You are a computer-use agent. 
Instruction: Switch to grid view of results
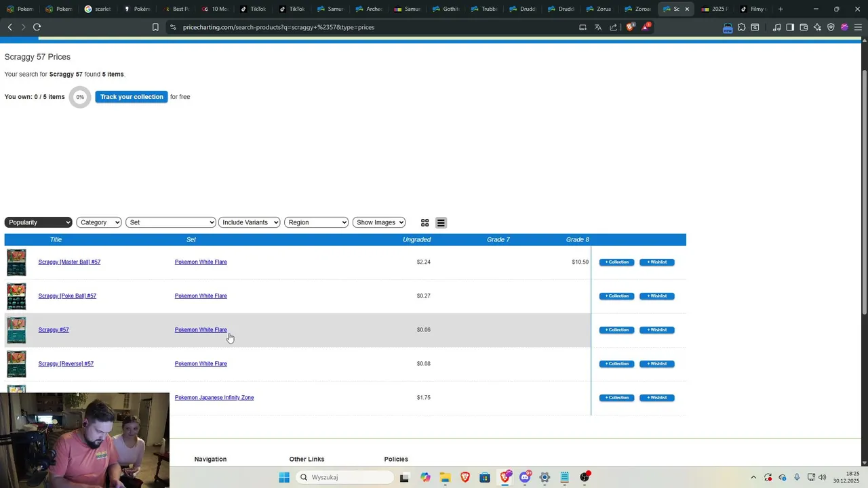[425, 223]
